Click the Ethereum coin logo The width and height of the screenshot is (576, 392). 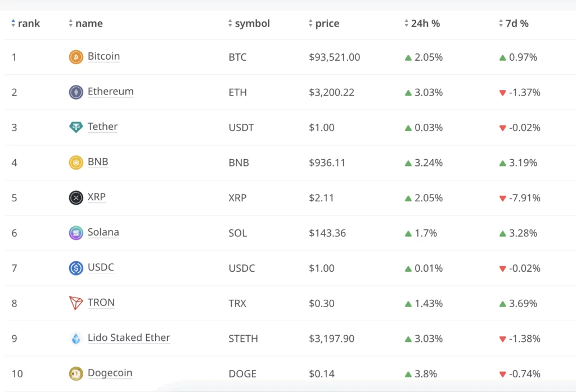tap(75, 92)
